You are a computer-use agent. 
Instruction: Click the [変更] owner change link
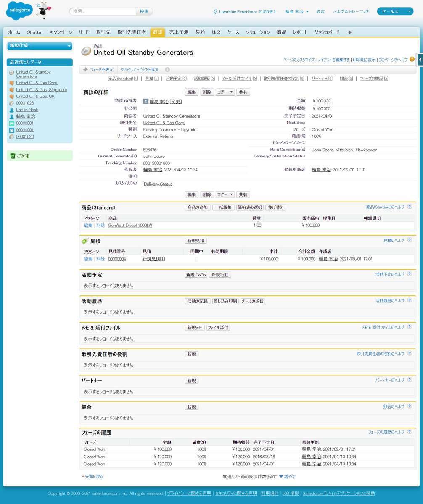click(176, 101)
